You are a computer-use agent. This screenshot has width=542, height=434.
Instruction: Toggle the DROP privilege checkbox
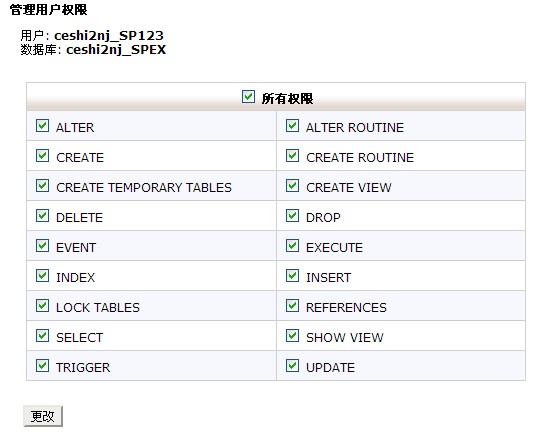coord(292,216)
